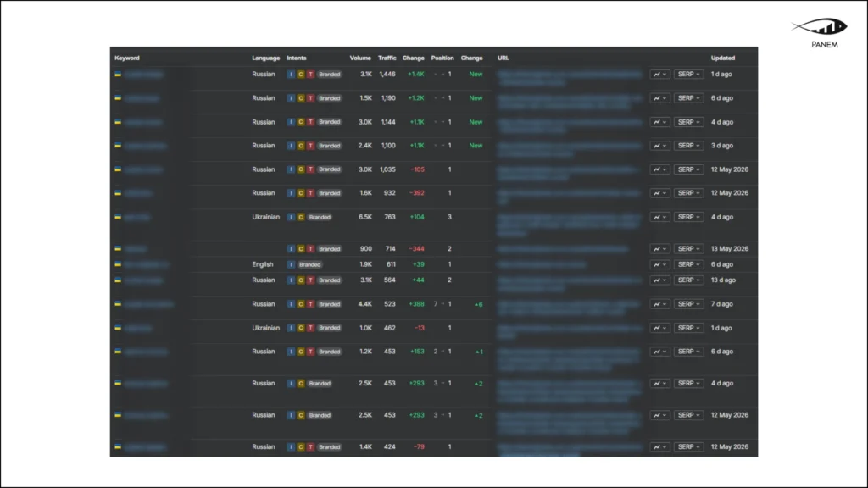
Task: Click the 'I' intent badge in the 462 traffic row
Action: coord(291,328)
